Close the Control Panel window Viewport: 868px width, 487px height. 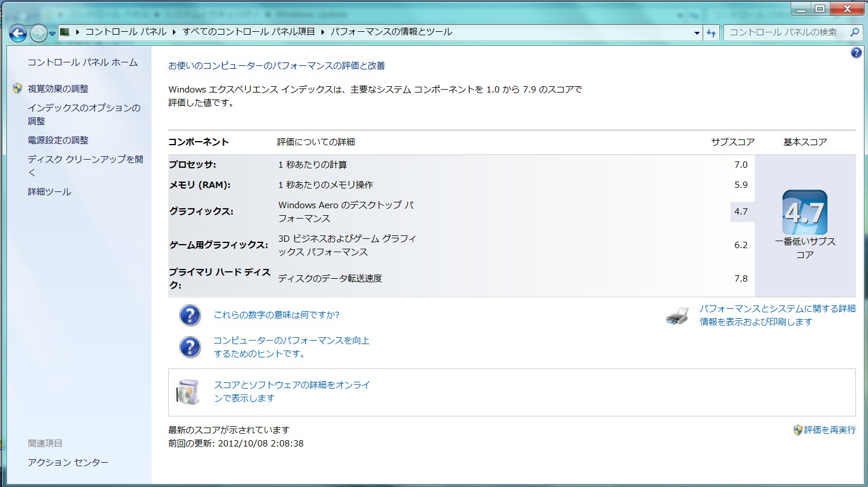coord(847,9)
